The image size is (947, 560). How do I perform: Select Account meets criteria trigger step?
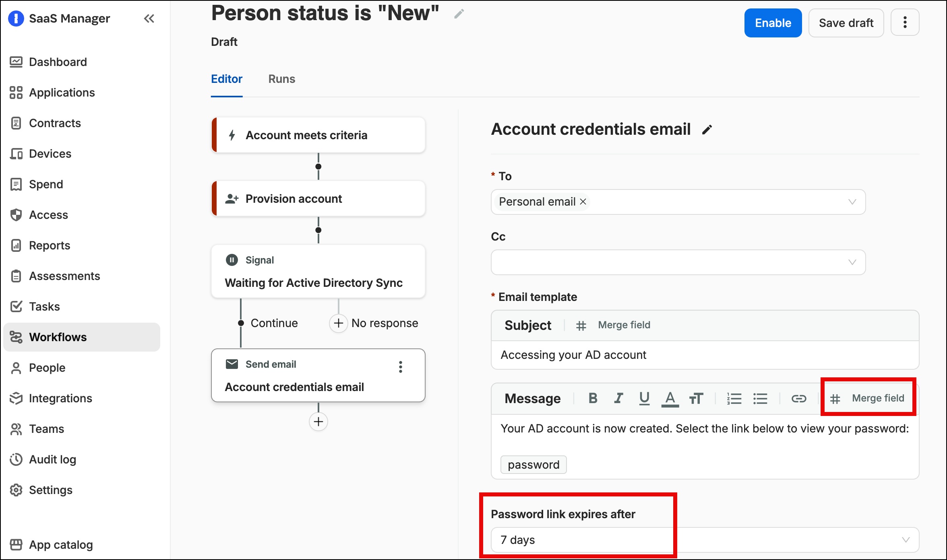318,135
